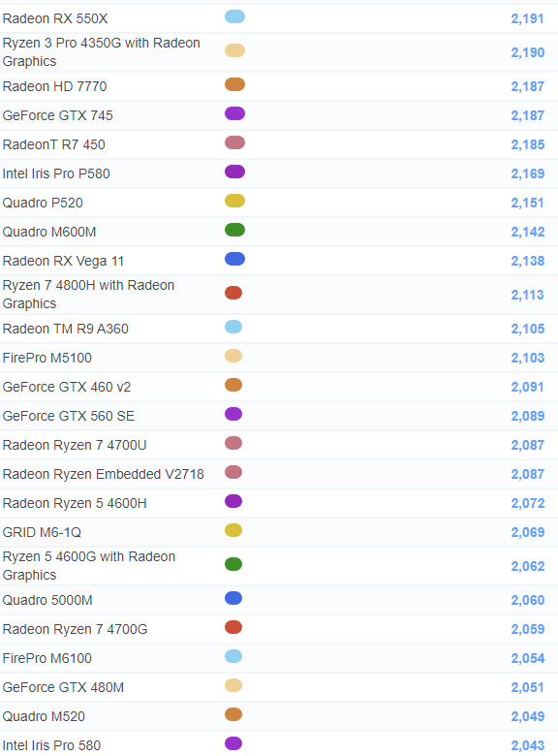Select FirePro M6100 name
558x756 pixels.
point(46,658)
